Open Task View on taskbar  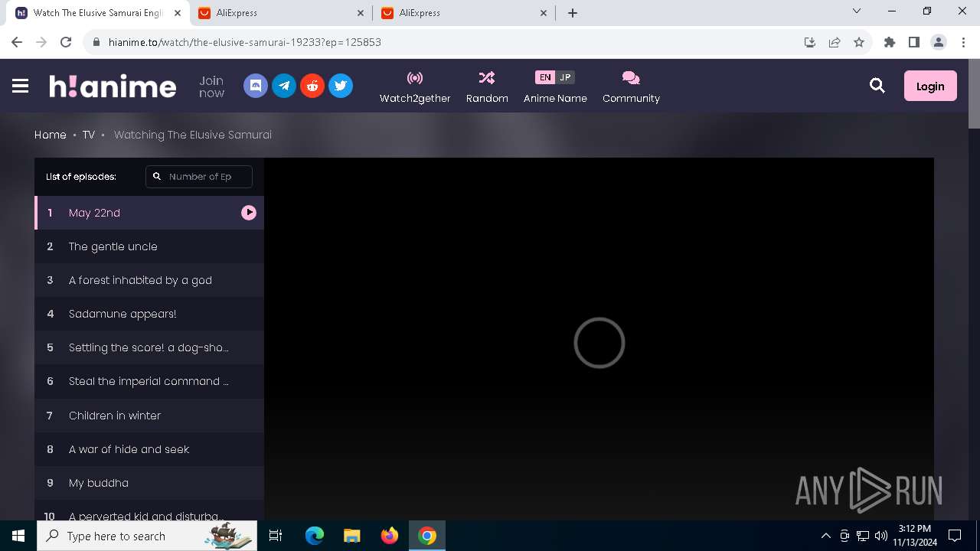coord(276,536)
